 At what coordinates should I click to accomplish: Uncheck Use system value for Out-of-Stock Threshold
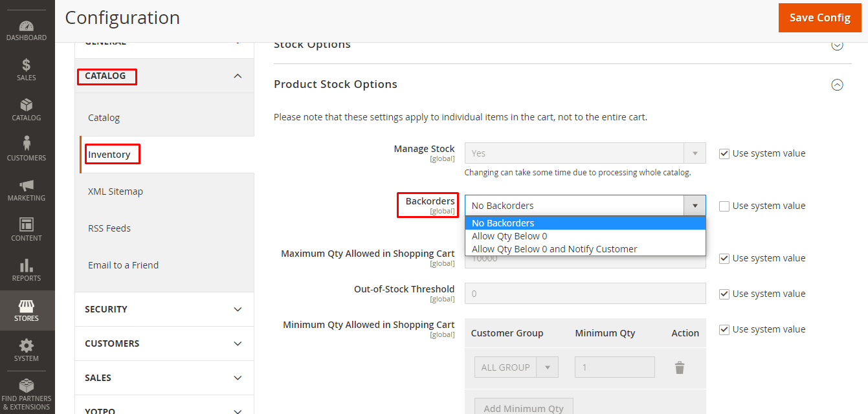pos(724,294)
